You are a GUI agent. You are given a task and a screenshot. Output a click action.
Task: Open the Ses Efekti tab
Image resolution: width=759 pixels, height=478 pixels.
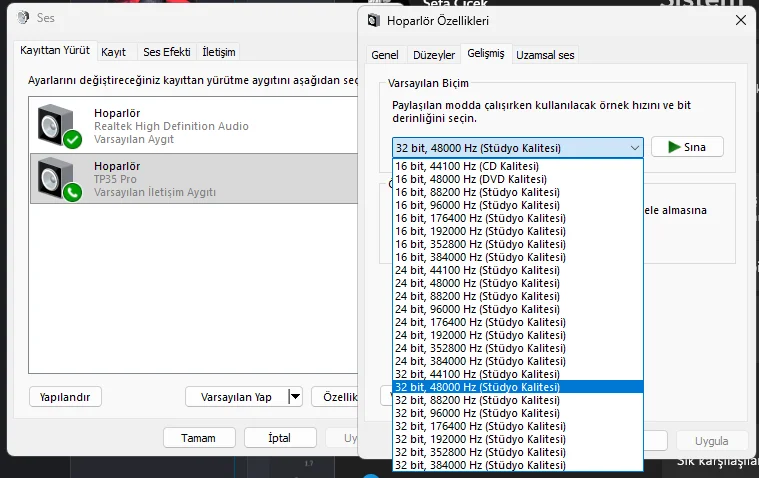167,52
